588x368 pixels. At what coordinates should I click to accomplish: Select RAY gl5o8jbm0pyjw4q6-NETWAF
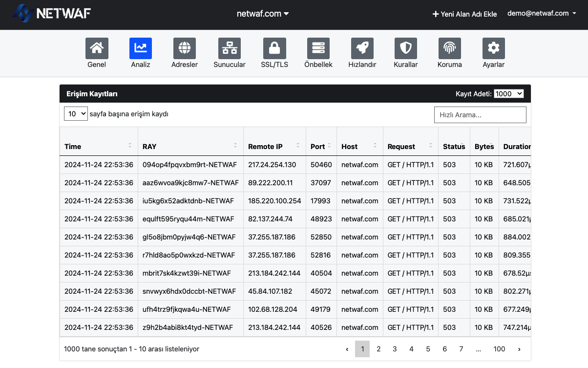pyautogui.click(x=189, y=237)
